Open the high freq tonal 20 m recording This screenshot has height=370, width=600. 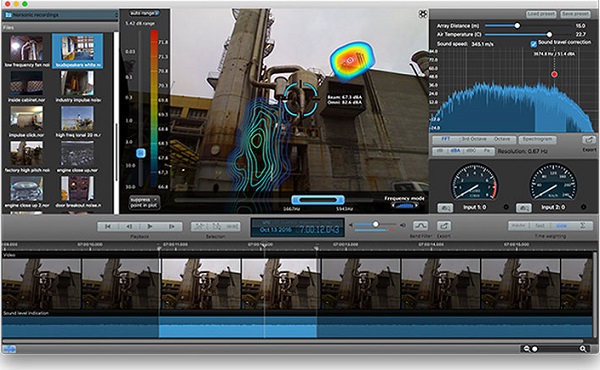[78, 122]
